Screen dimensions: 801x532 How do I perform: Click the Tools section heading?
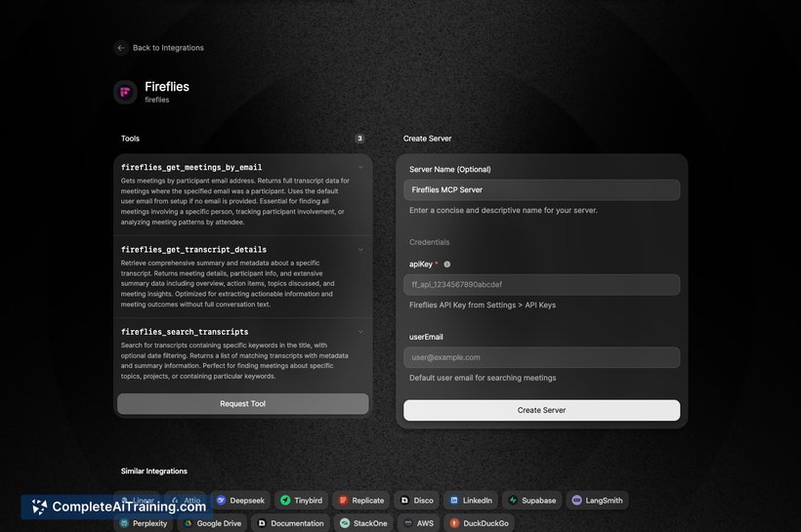pos(130,139)
